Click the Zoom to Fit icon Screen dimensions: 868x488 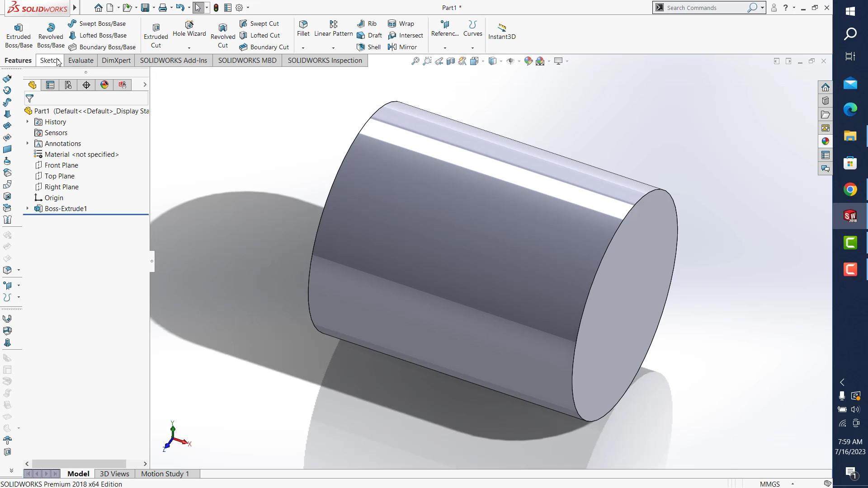(x=415, y=61)
